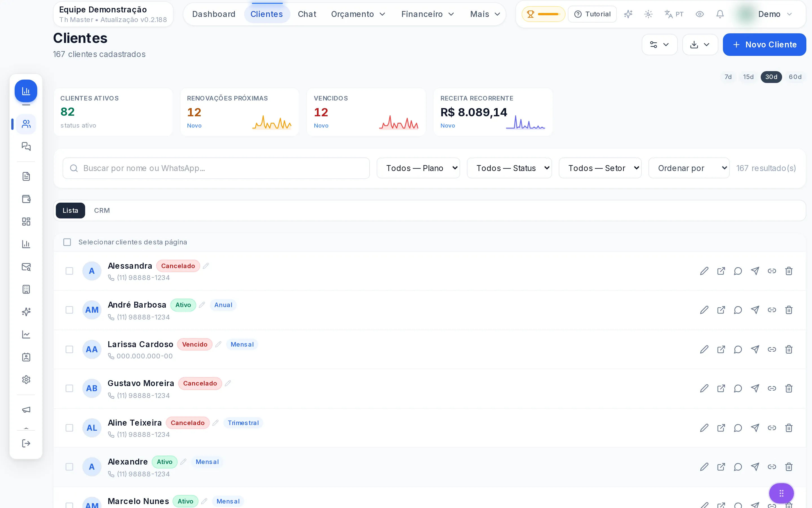The image size is (812, 508).
Task: Open the clients icon in the sidebar
Action: 26,124
